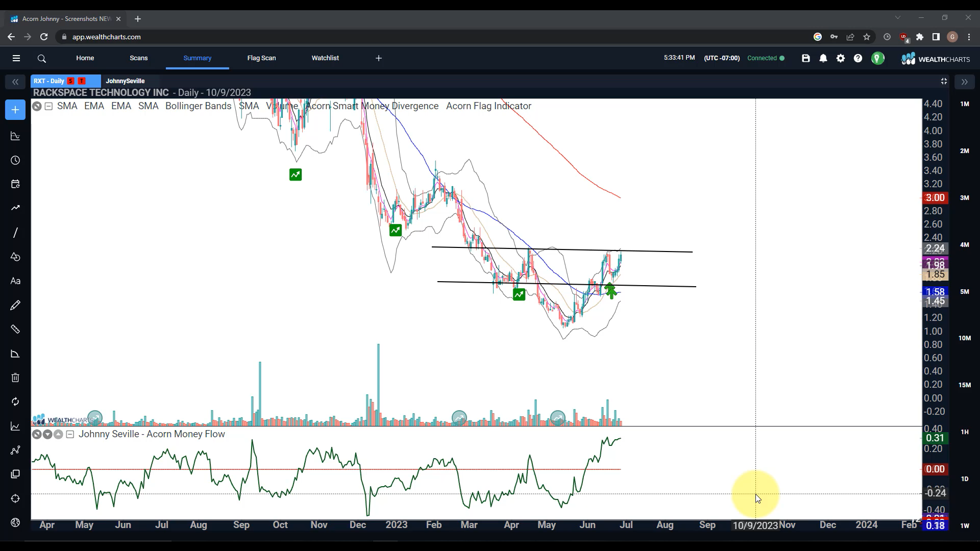Open the notifications bell
Image resolution: width=980 pixels, height=551 pixels.
coord(823,58)
